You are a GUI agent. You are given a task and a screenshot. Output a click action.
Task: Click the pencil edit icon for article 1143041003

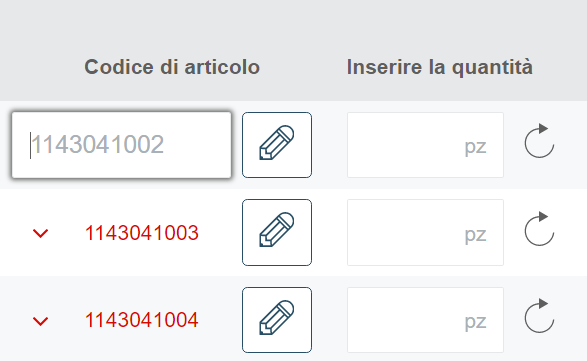pyautogui.click(x=277, y=232)
